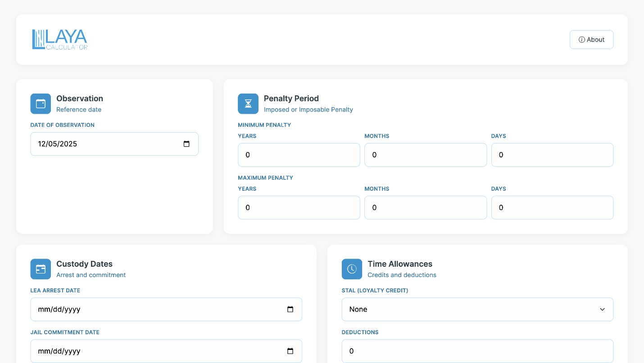This screenshot has width=644, height=363.
Task: Click the Date of Observation value 12/05/2025
Action: [58, 144]
